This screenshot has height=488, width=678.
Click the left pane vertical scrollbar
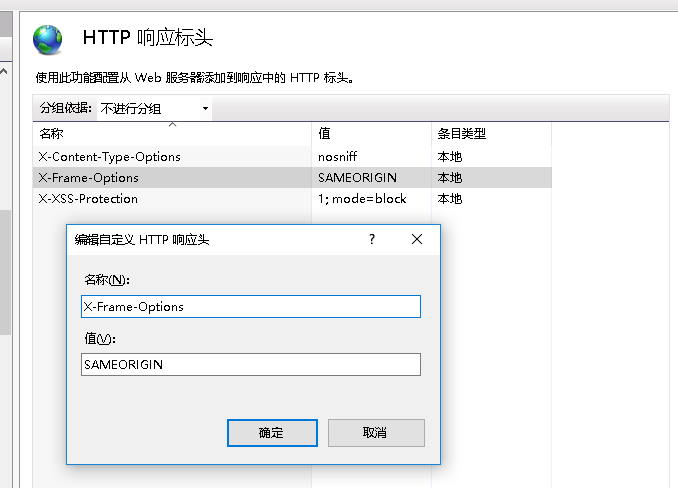(5, 200)
